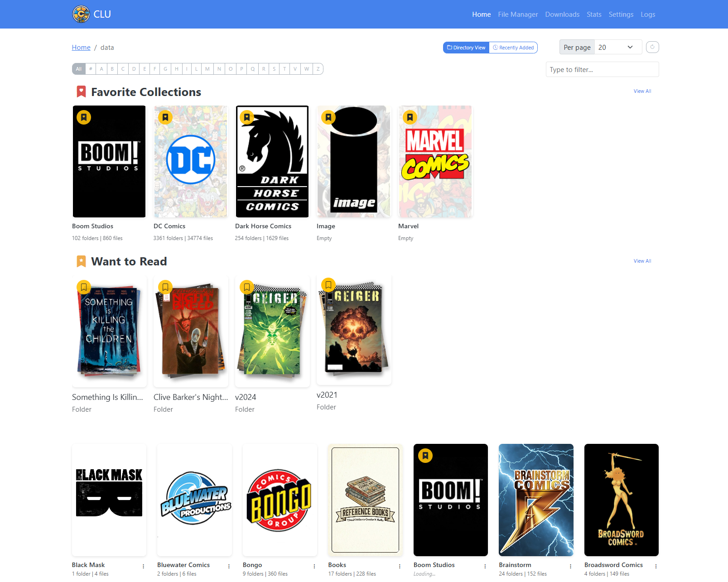The width and height of the screenshot is (728, 582).
Task: Filter folders by letter M
Action: 207,69
